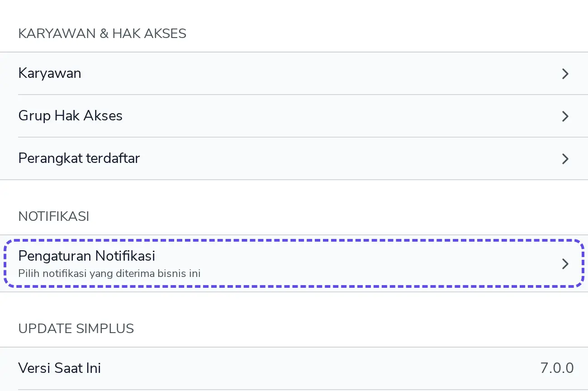Select the Grup Hak Akses item
Screen dimensions: 588x391
[x=294, y=116]
